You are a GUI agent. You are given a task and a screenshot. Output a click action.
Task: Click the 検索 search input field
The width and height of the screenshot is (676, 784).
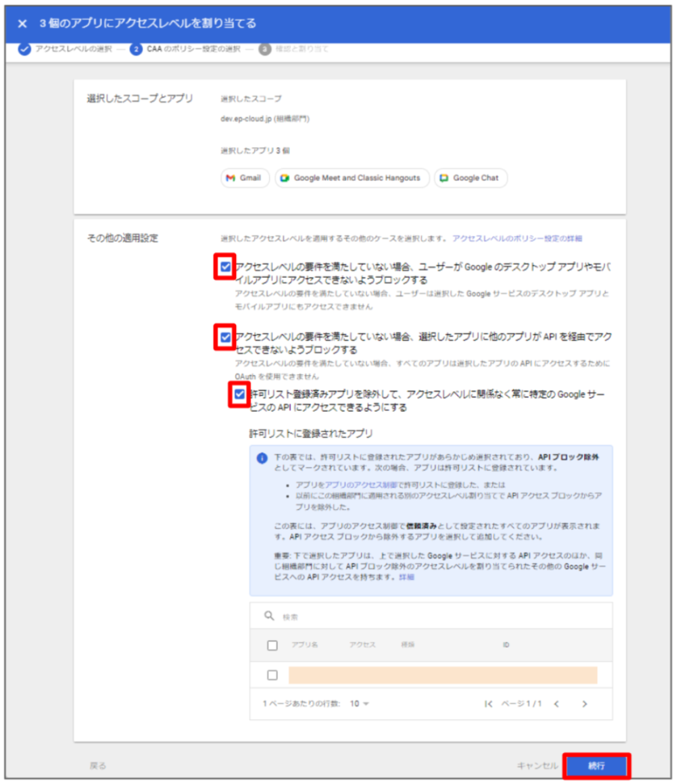pos(431,616)
